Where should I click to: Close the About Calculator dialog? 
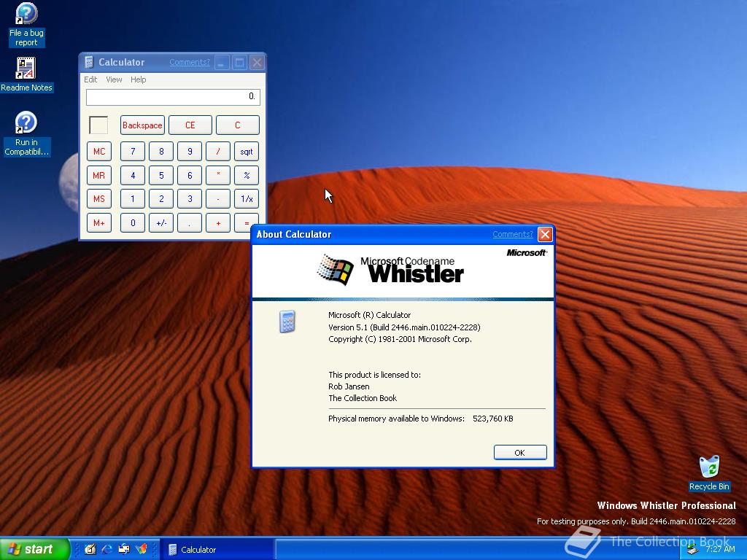545,234
